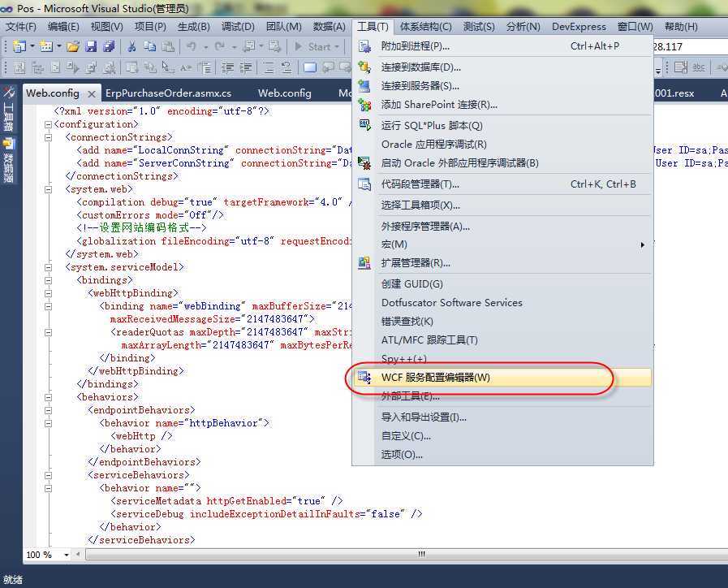Click the Connect to Database menu icon
This screenshot has height=588, width=728.
click(364, 67)
